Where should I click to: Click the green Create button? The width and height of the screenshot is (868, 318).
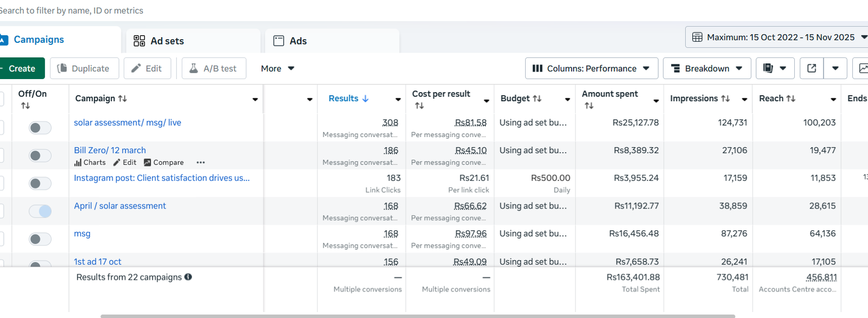tap(22, 68)
